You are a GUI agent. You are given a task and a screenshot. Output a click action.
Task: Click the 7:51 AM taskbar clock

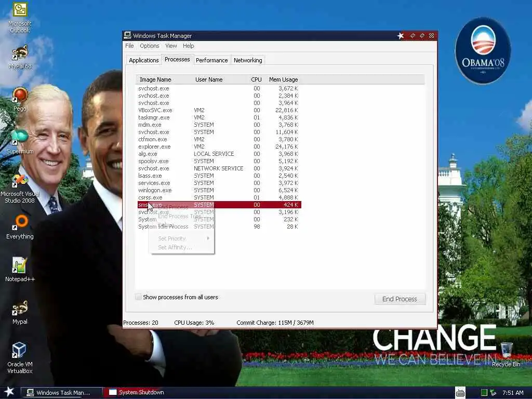[x=513, y=393]
